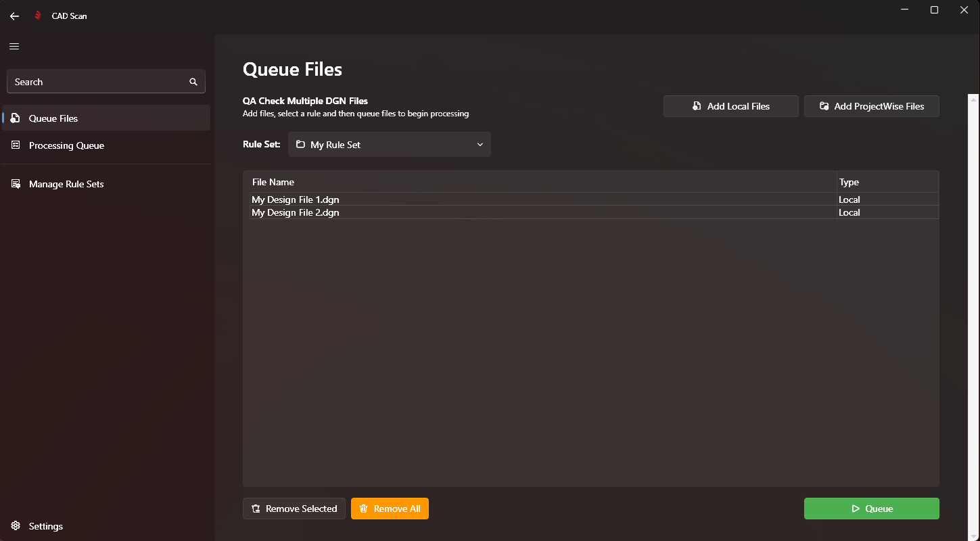
Task: Click the back arrow in title bar
Action: (x=14, y=16)
